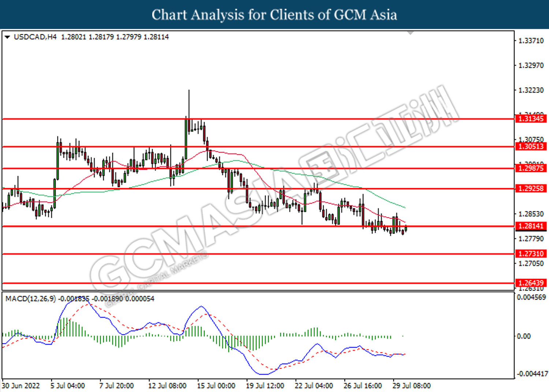Click the 19 Jul 12:00 time label
Screen dimensions: 549x392
click(x=265, y=386)
